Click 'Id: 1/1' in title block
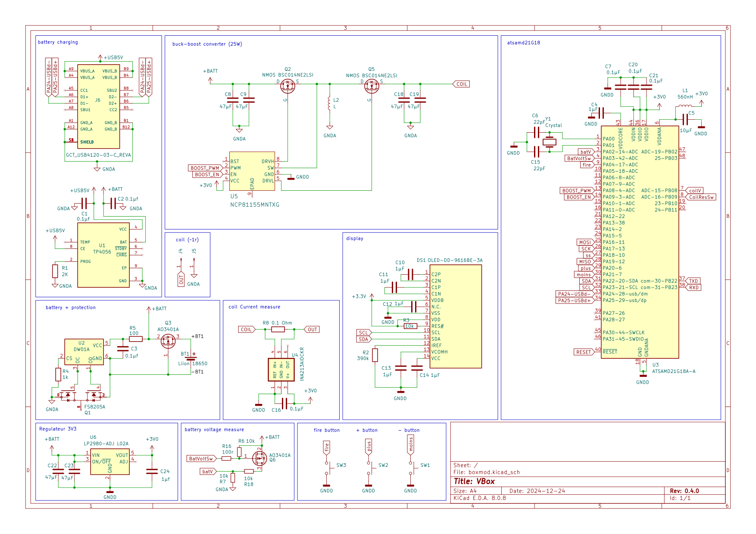The height and width of the screenshot is (534, 756). [680, 498]
